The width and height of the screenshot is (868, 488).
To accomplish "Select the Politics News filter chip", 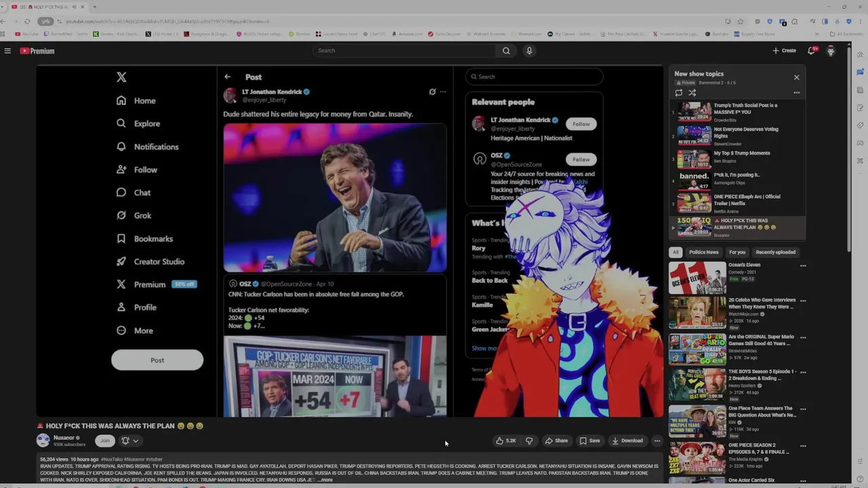I will point(703,252).
